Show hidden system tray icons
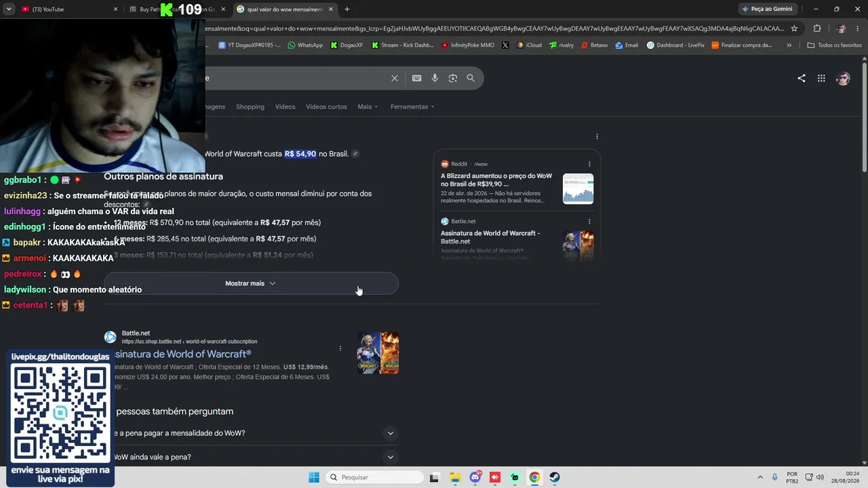This screenshot has width=868, height=488. coord(760,477)
